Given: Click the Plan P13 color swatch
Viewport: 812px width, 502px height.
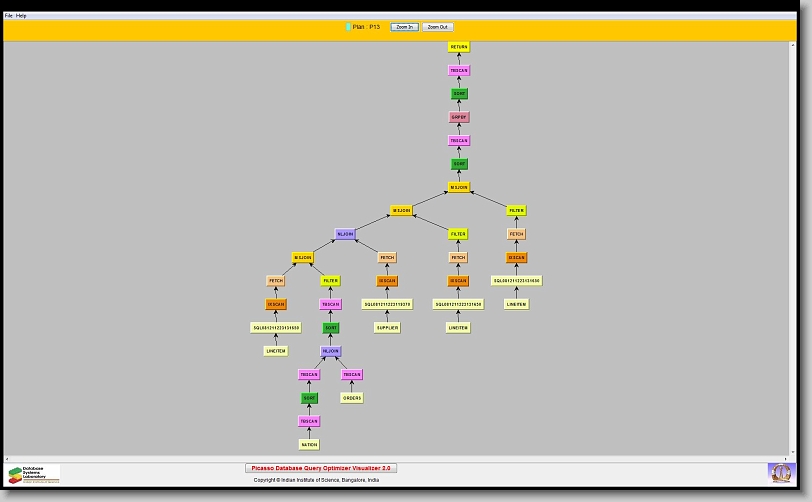Looking at the screenshot, I should tap(348, 27).
